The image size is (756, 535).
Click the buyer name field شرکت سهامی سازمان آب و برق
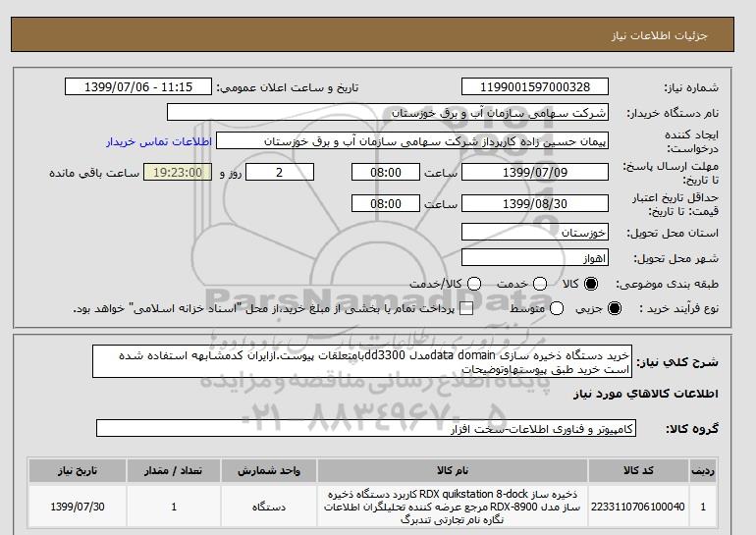388,112
